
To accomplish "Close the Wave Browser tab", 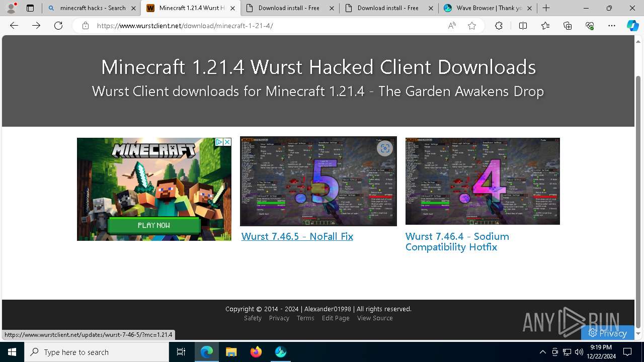I will click(x=529, y=8).
